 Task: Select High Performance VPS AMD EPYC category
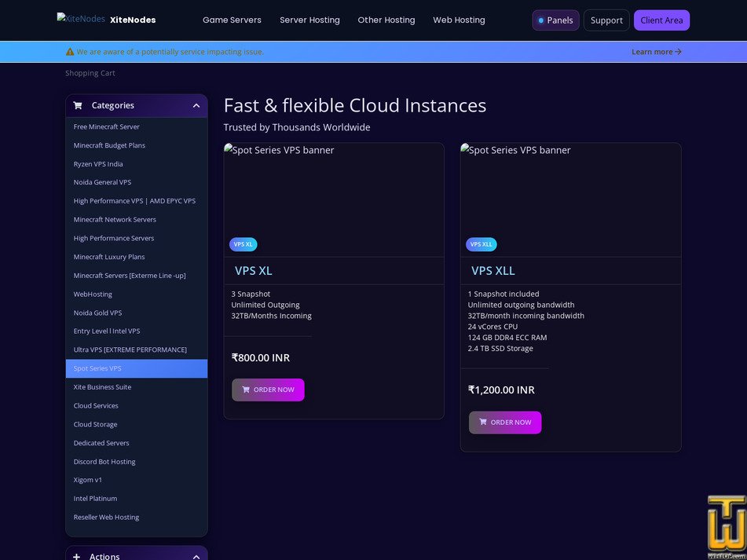coord(136,201)
